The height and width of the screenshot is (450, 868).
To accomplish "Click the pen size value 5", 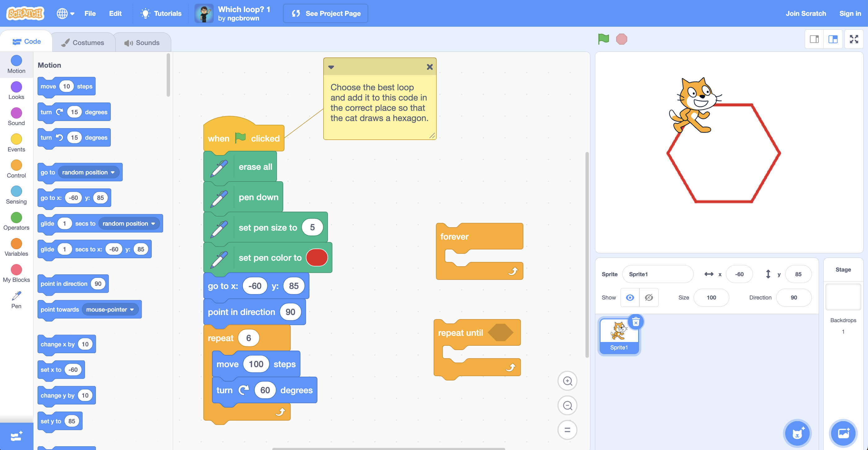I will pyautogui.click(x=312, y=227).
